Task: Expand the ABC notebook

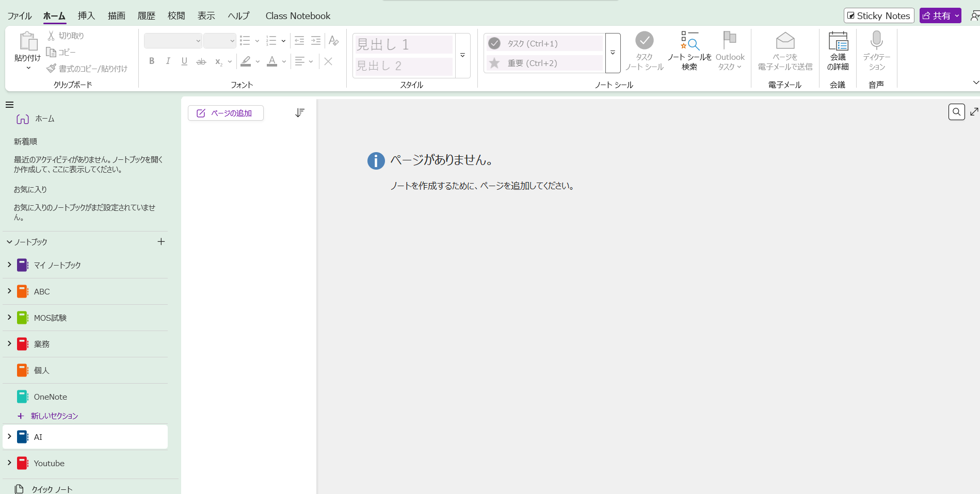Action: (x=8, y=291)
